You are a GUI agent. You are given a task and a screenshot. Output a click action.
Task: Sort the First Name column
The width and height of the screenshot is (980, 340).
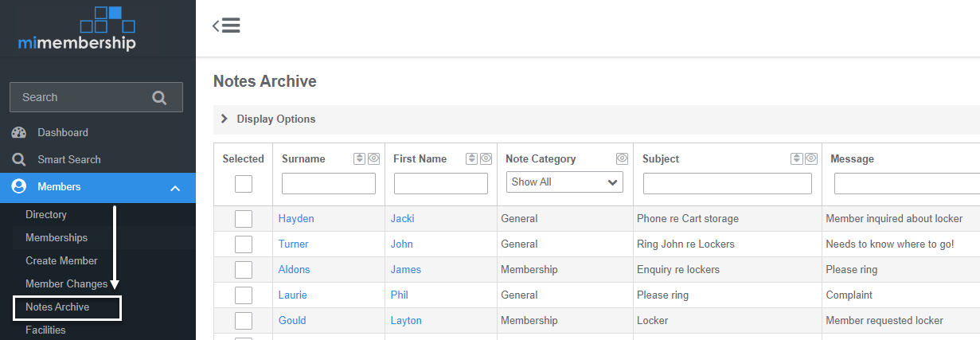[471, 158]
